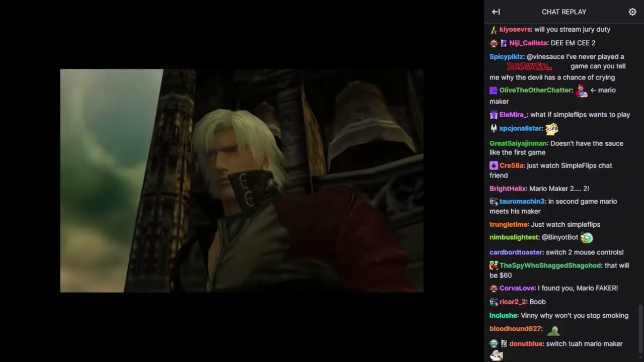Image resolution: width=644 pixels, height=362 pixels.
Task: Click CorvaLove badge icon
Action: pyautogui.click(x=494, y=289)
